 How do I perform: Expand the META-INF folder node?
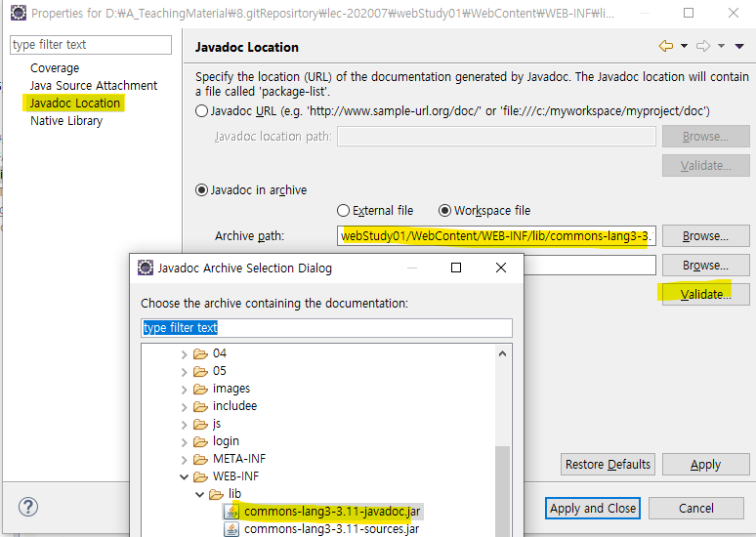coord(184,460)
